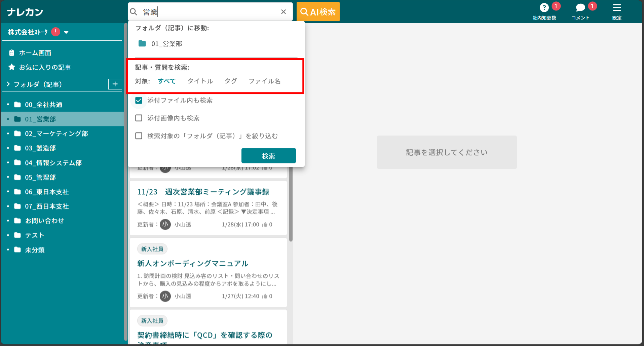Open the 設定 hamburger menu
Viewport: 644px width, 346px height.
click(617, 8)
